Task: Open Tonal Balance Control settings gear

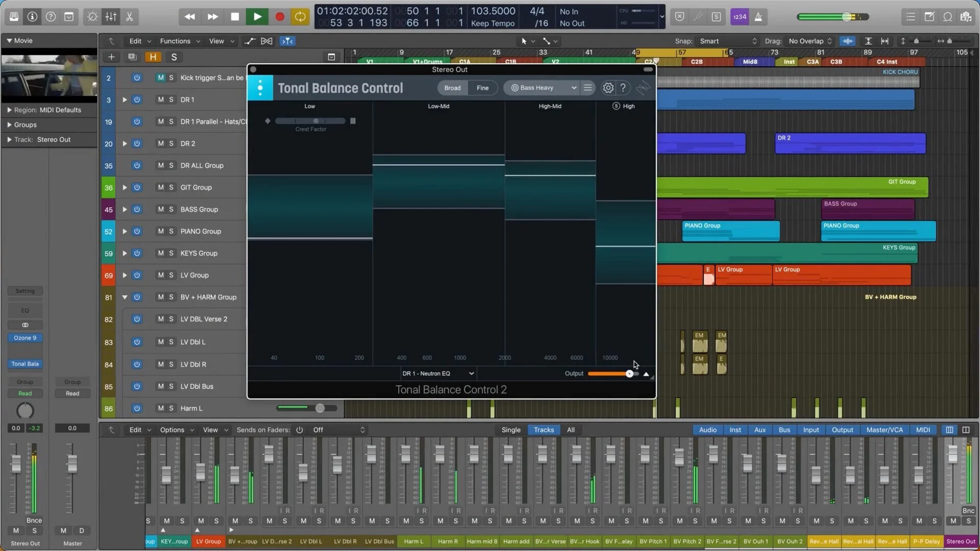Action: 608,88
